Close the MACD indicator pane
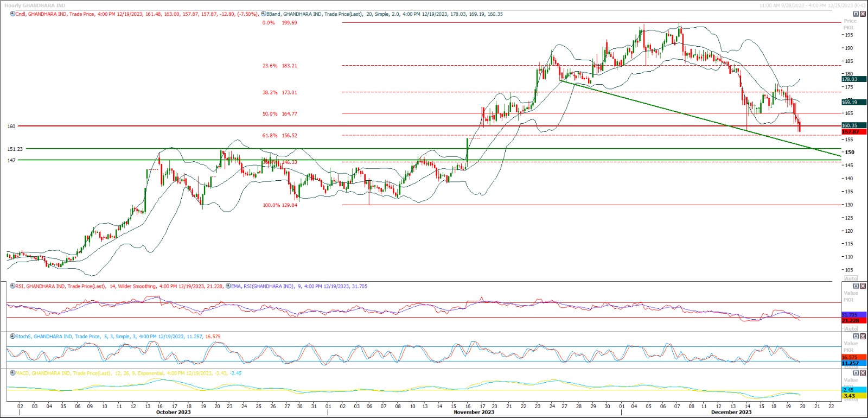The height and width of the screenshot is (418, 868). click(863, 373)
